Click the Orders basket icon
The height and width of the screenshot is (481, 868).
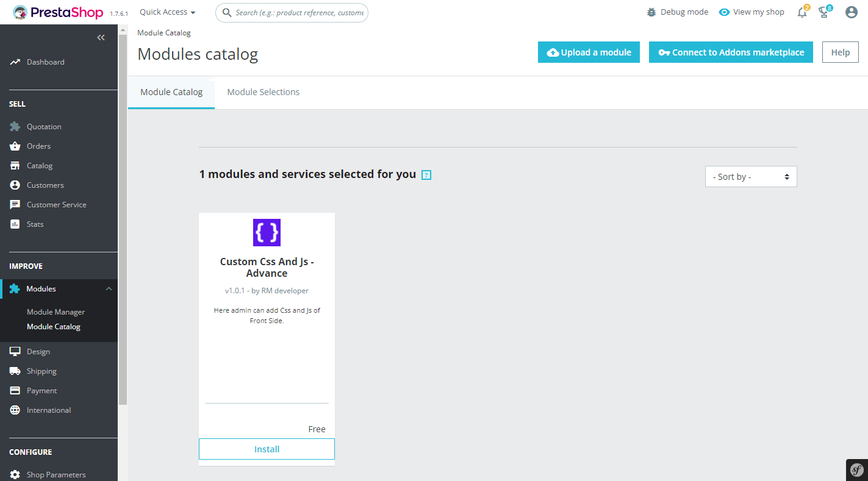coord(15,146)
